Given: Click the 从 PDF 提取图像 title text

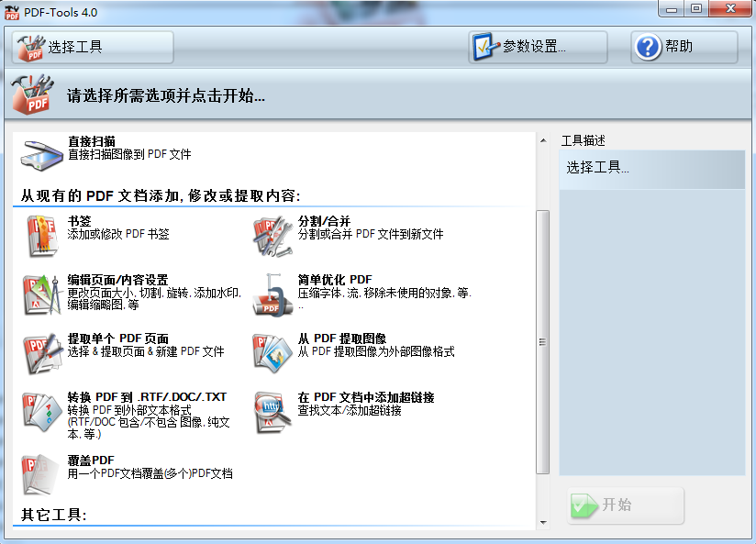Looking at the screenshot, I should click(342, 339).
